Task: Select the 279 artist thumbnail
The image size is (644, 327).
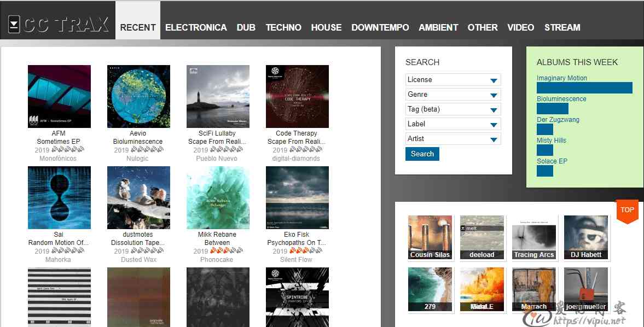Action: point(430,289)
